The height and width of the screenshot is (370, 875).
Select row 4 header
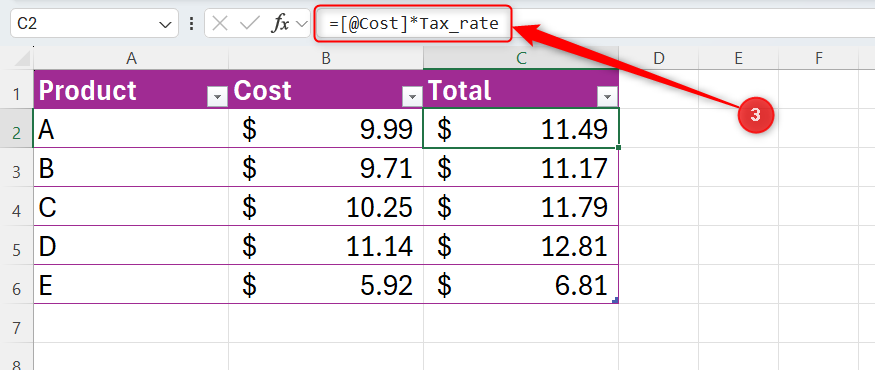click(x=17, y=206)
